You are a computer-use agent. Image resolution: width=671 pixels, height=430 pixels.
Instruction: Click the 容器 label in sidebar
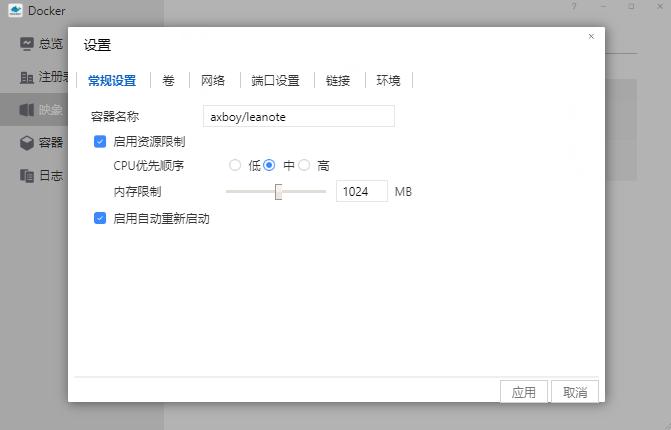[x=51, y=142]
